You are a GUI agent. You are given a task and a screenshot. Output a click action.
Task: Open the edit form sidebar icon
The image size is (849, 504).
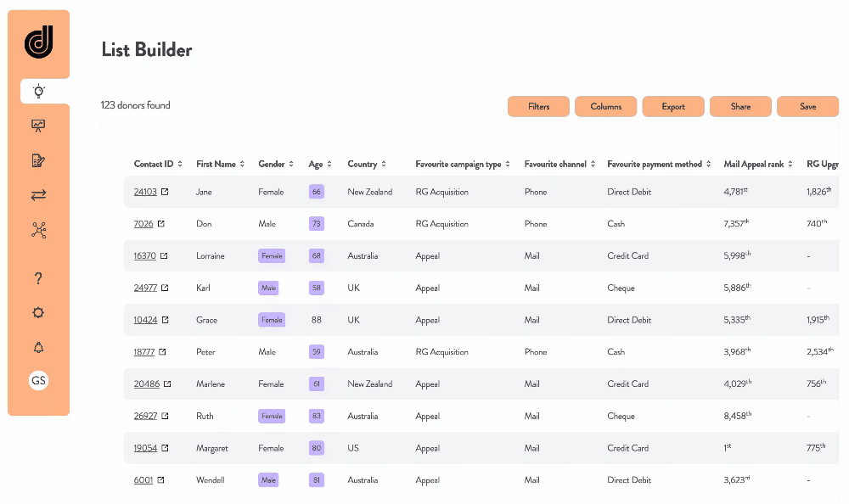38,160
